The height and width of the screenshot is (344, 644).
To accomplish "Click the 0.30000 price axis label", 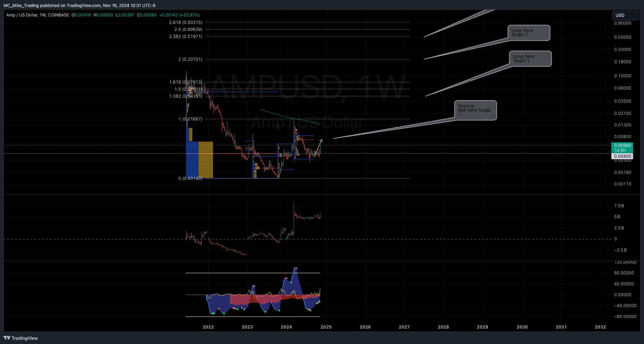I will pyautogui.click(x=623, y=50).
